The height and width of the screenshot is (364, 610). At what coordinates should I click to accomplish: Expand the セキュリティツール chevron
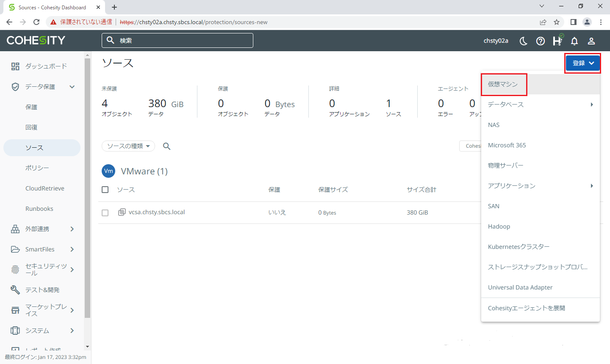click(72, 270)
